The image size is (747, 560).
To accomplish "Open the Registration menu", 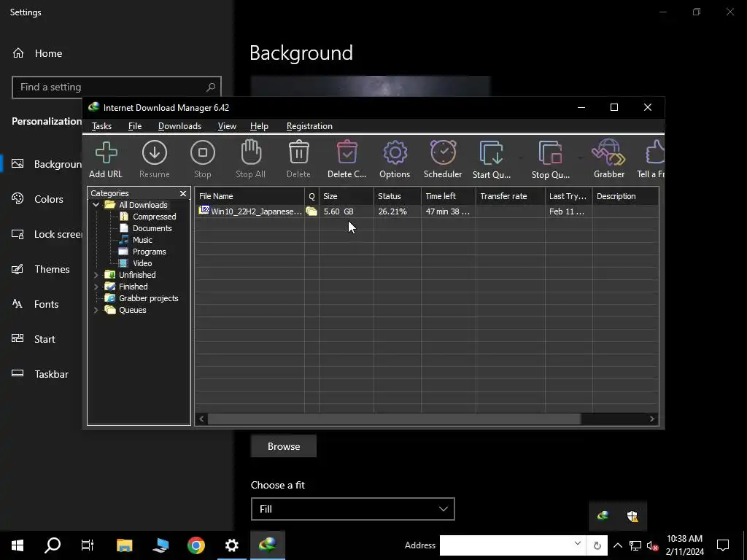I will click(309, 126).
